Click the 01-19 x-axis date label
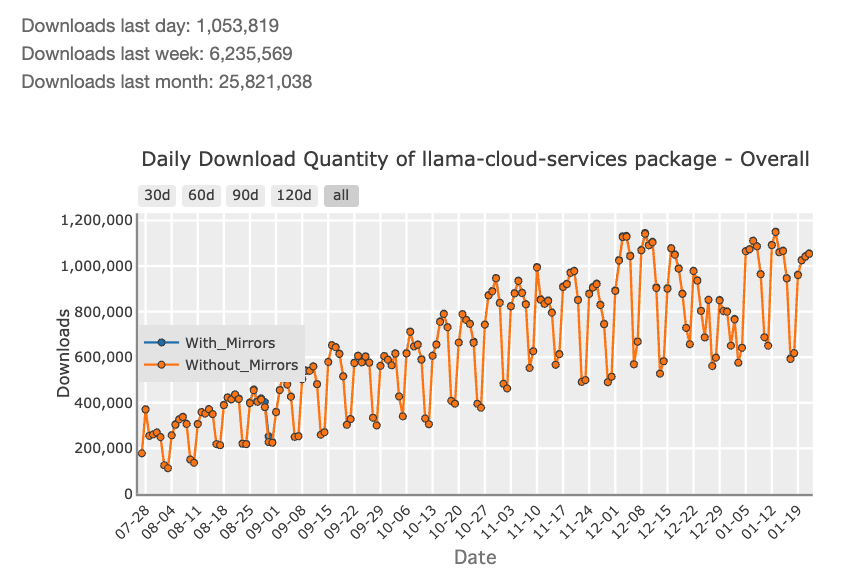The image size is (856, 583). coord(784,522)
